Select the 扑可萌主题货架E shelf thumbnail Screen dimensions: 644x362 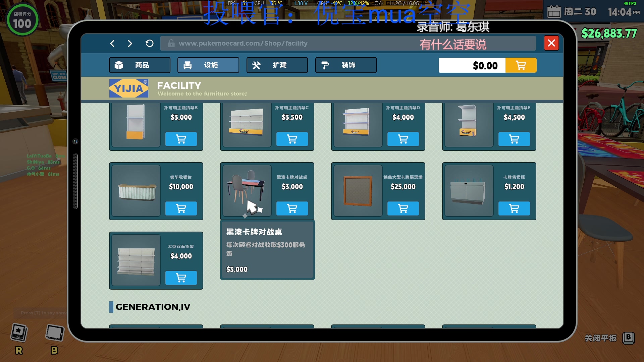pyautogui.click(x=469, y=125)
